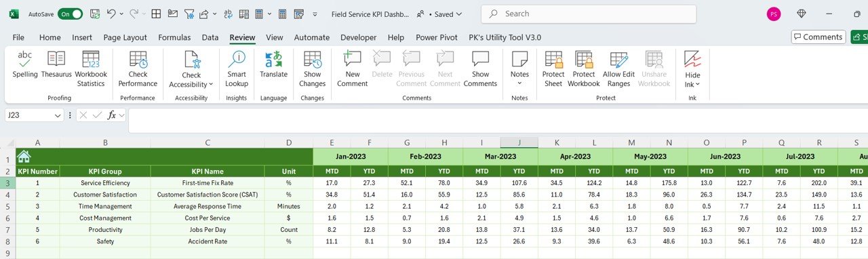This screenshot has width=868, height=259.
Task: Click the filter icon in quick access toolbar
Action: [x=189, y=14]
